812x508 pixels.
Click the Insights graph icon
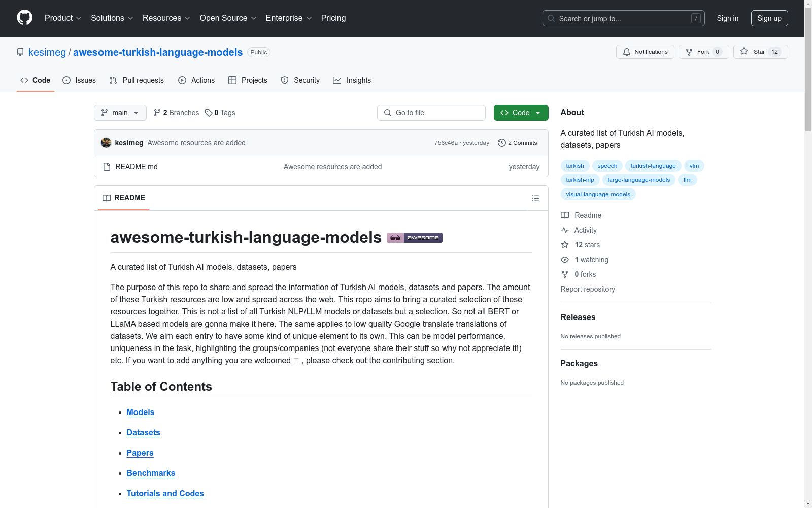click(337, 80)
